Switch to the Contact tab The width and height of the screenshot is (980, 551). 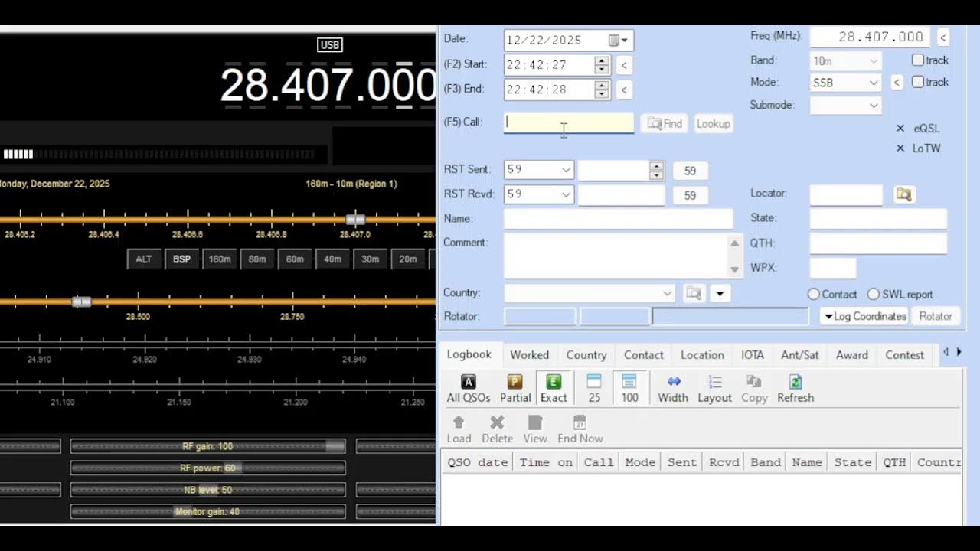coord(643,355)
